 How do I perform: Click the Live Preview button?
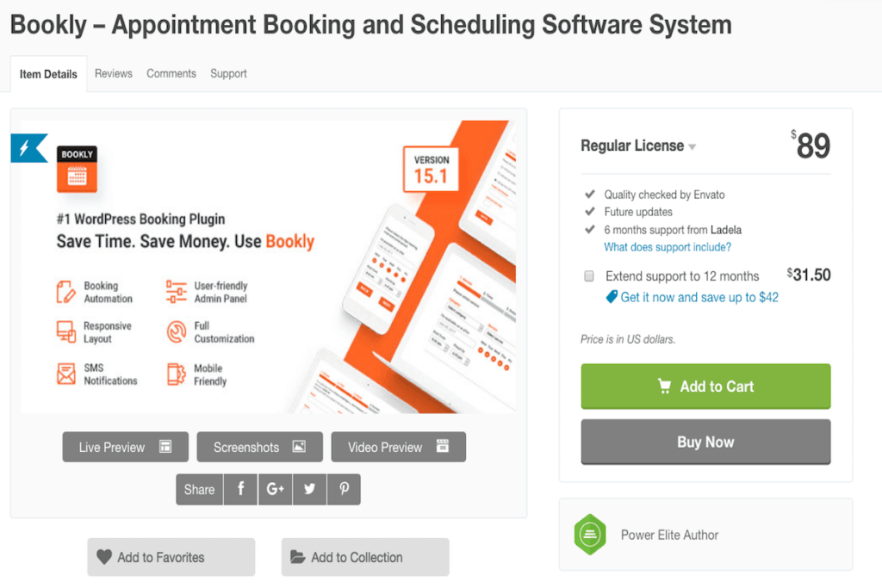126,447
